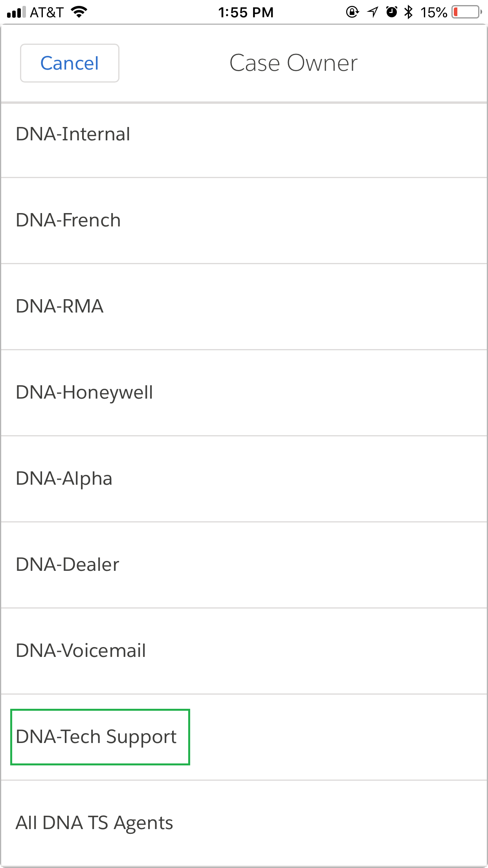This screenshot has width=488, height=868.
Task: Tap the 1:55 PM clock
Action: 246,13
